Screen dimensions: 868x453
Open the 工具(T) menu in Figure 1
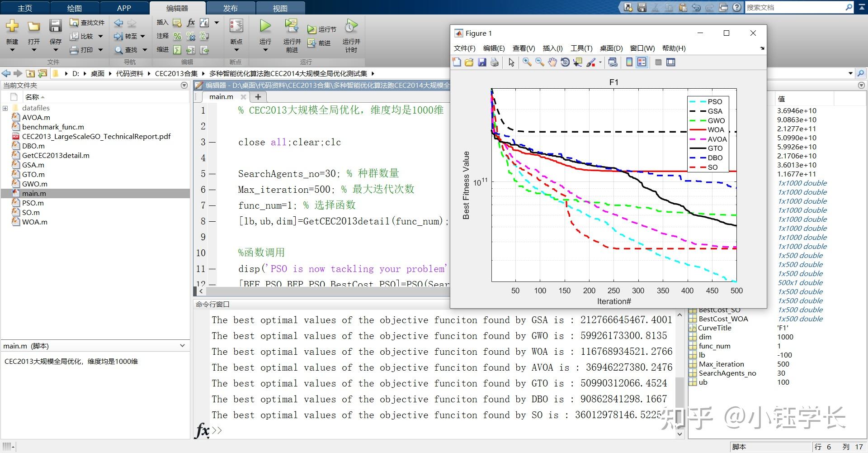(x=581, y=48)
